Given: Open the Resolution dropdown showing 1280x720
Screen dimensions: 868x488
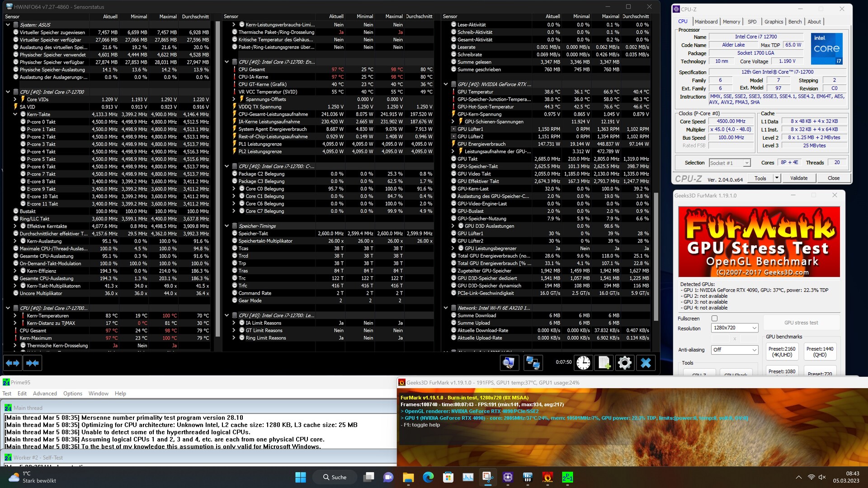Looking at the screenshot, I should point(734,328).
